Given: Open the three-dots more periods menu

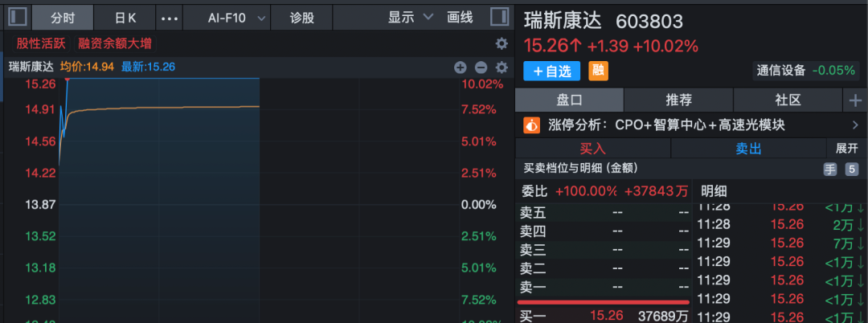Looking at the screenshot, I should 170,18.
